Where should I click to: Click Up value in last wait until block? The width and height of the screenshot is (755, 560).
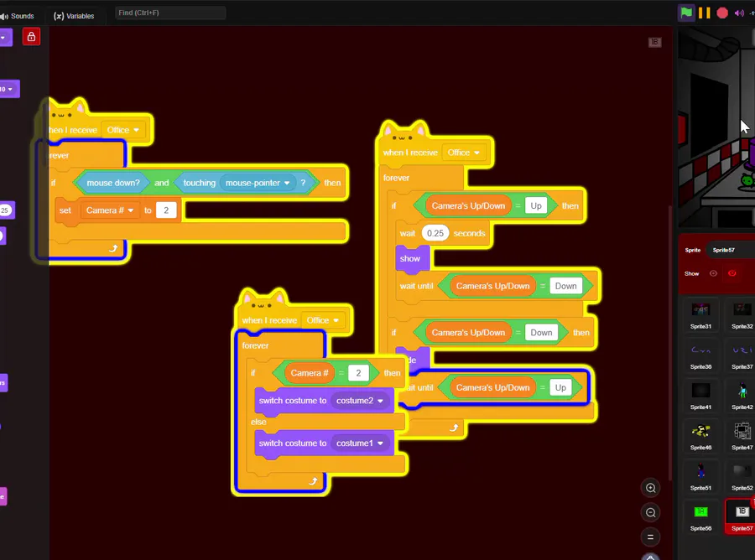click(x=560, y=388)
